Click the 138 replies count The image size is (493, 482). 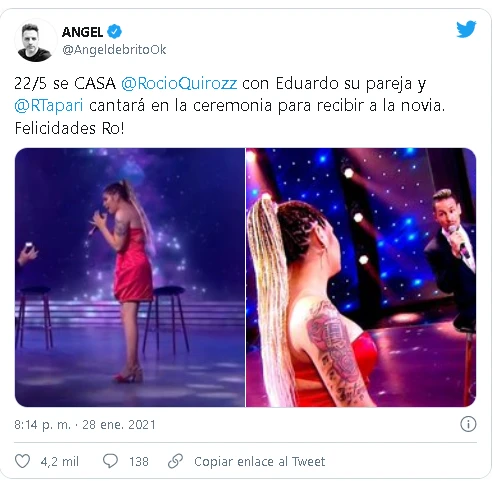[139, 462]
